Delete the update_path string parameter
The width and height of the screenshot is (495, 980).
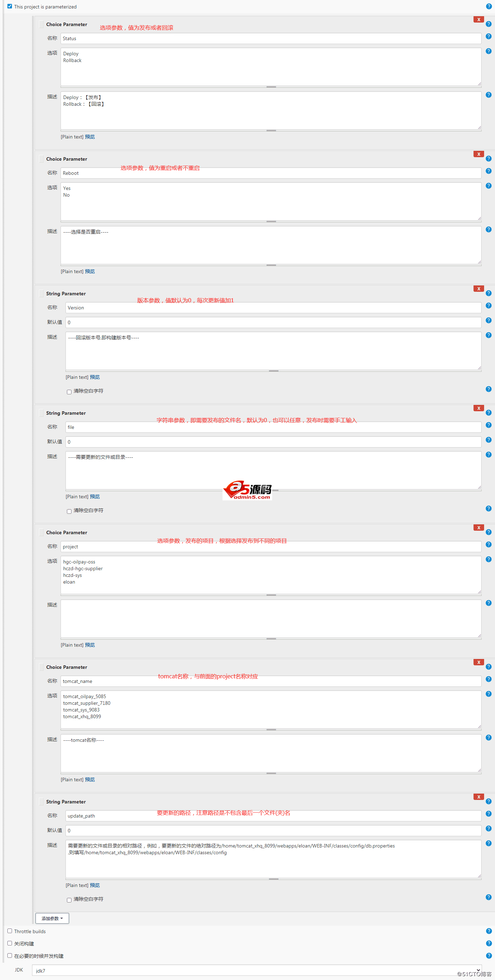478,797
